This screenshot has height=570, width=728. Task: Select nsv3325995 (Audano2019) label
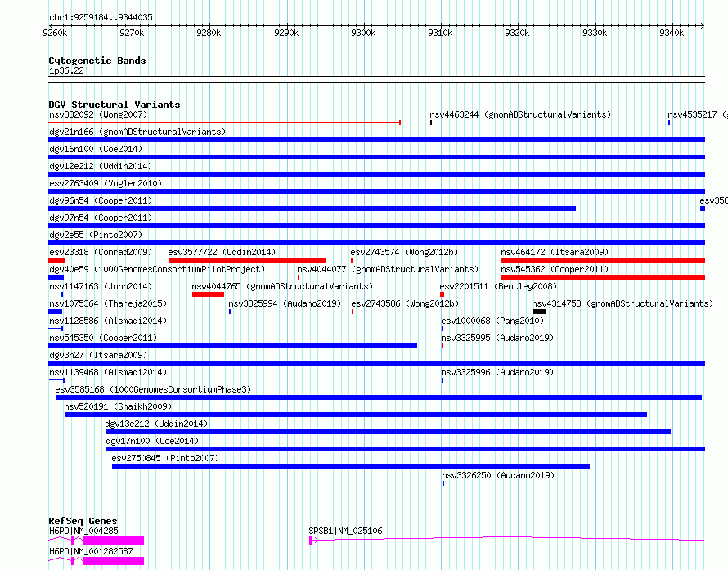coord(497,338)
